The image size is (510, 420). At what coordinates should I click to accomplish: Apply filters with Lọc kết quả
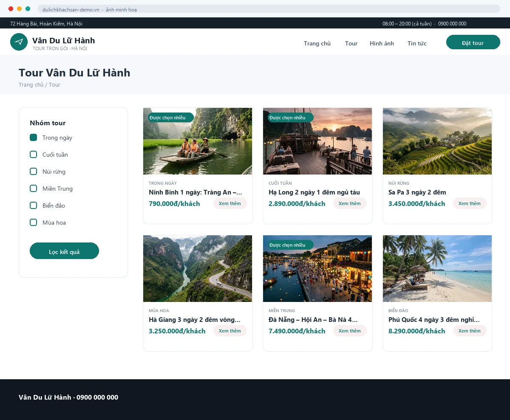(64, 251)
